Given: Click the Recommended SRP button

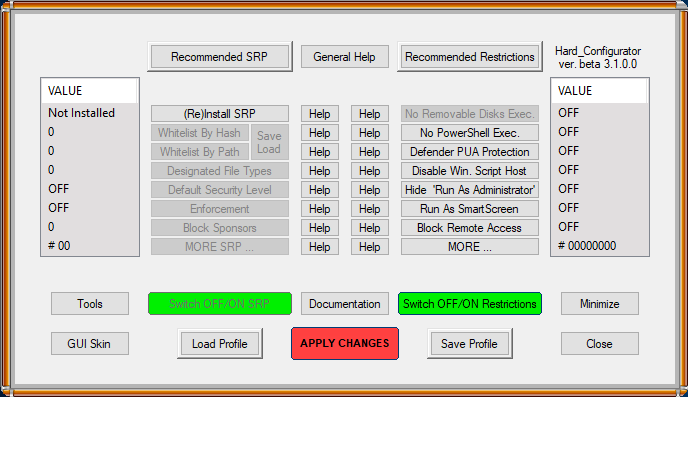Looking at the screenshot, I should [x=220, y=57].
